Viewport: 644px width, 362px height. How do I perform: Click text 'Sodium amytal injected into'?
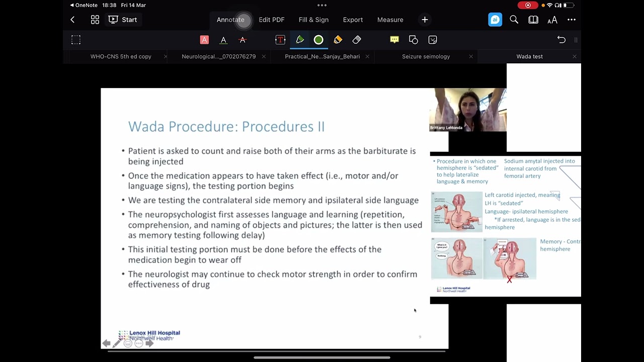coord(539,161)
